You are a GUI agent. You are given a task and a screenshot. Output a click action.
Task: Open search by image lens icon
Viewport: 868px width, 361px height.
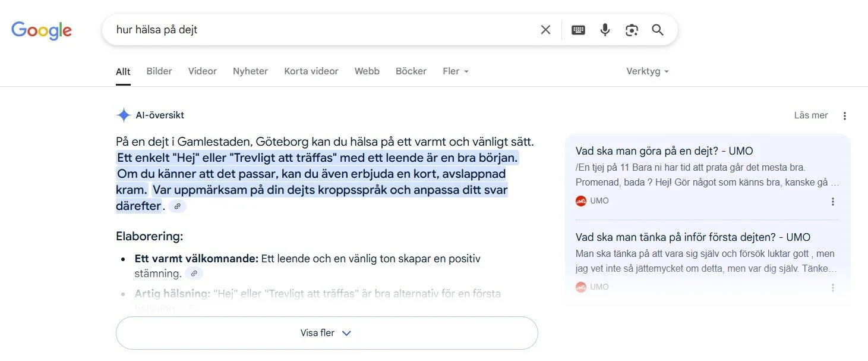(632, 30)
